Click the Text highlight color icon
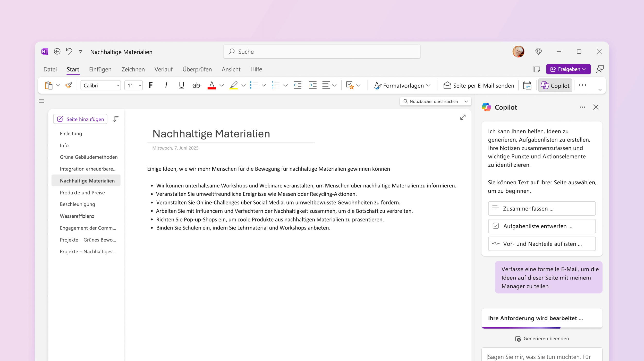Viewport: 644px width, 361px height. [233, 86]
